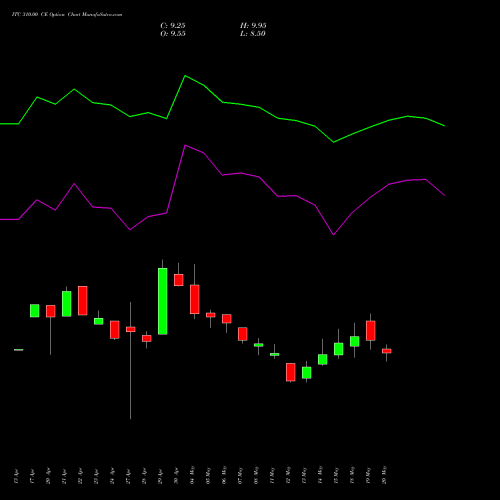Image resolution: width=500 pixels, height=500 pixels.
Task: Click the '14 May' date label
Action: pyautogui.click(x=320, y=475)
